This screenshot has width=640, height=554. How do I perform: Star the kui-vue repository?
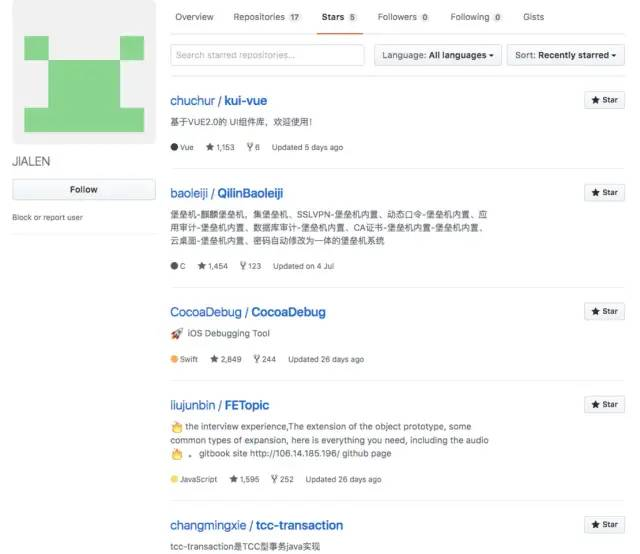[x=604, y=100]
